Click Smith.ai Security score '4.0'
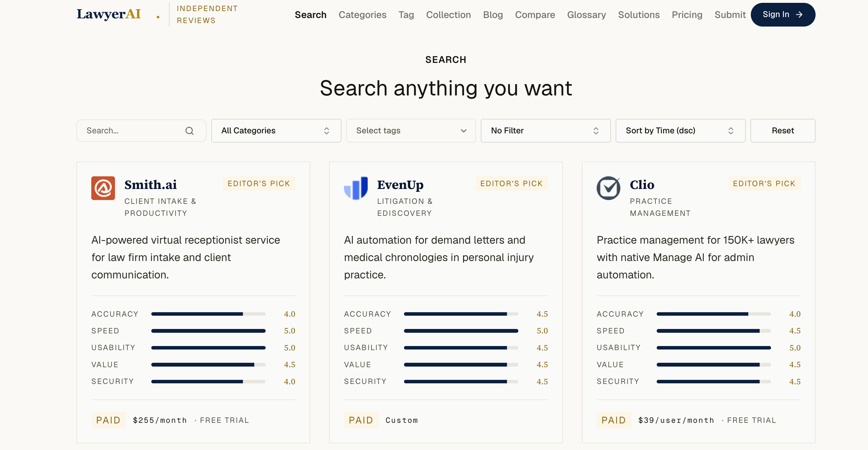Screen dimensions: 868x450 [x=289, y=381]
